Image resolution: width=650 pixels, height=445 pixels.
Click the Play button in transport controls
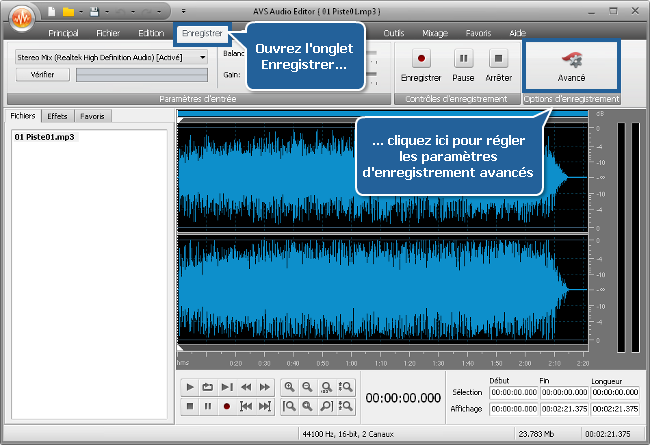pyautogui.click(x=190, y=387)
